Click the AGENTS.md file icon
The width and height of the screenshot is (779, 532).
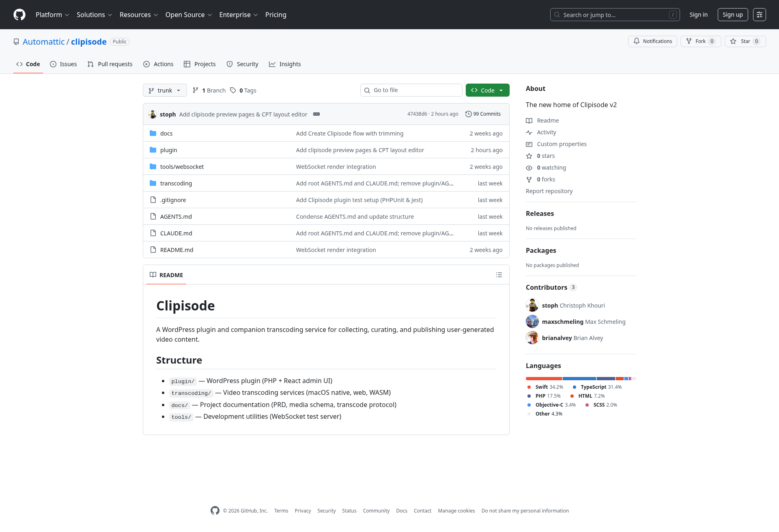point(153,216)
